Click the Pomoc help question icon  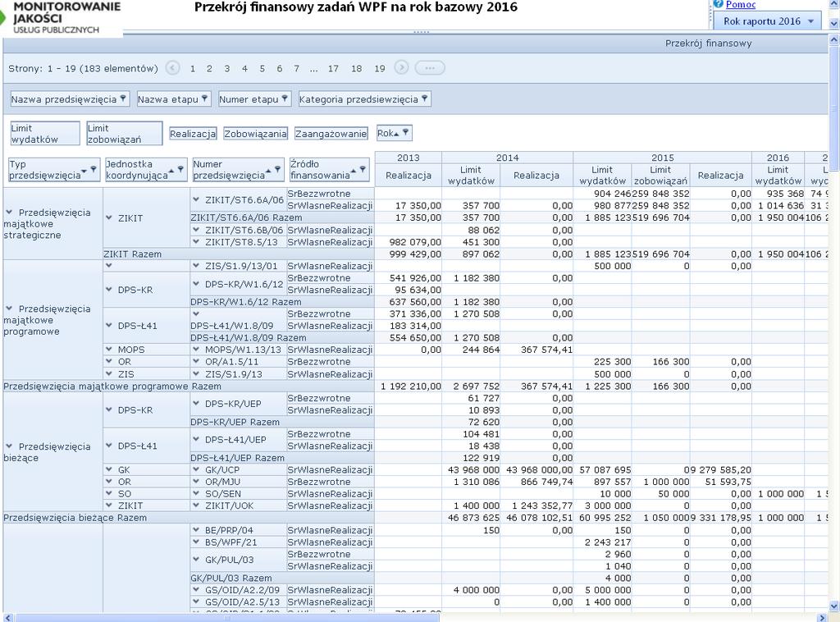[719, 4]
